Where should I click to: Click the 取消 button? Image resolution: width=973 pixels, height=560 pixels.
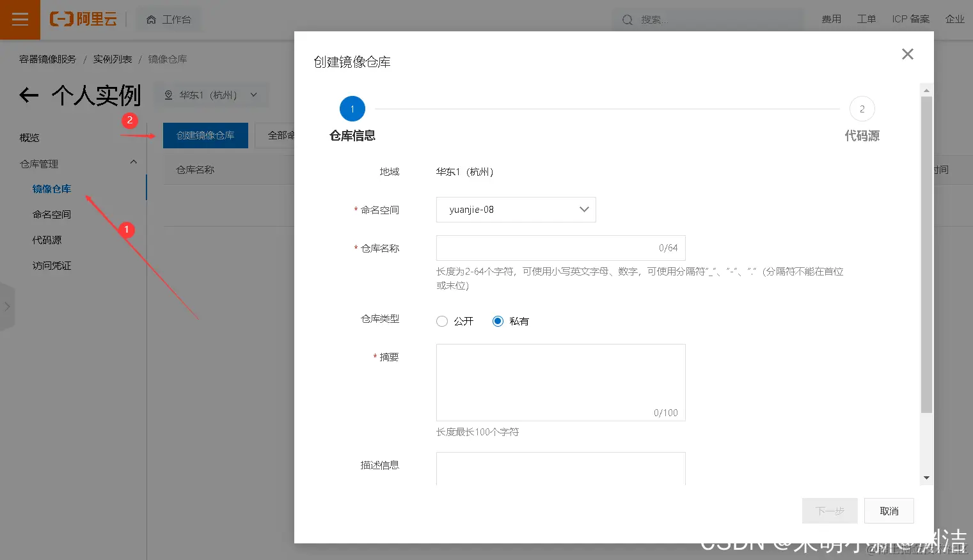tap(889, 511)
